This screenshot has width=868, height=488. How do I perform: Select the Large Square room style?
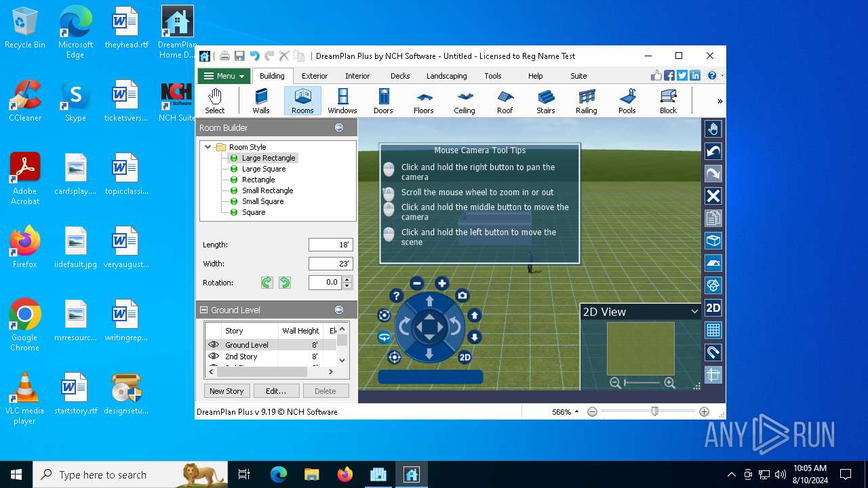[264, 169]
